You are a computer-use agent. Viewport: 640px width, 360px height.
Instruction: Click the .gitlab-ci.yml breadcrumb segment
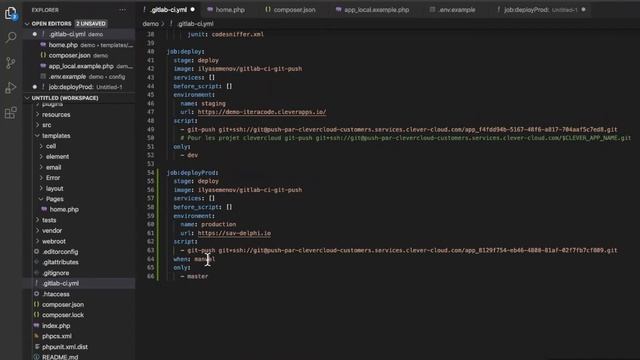pos(195,24)
